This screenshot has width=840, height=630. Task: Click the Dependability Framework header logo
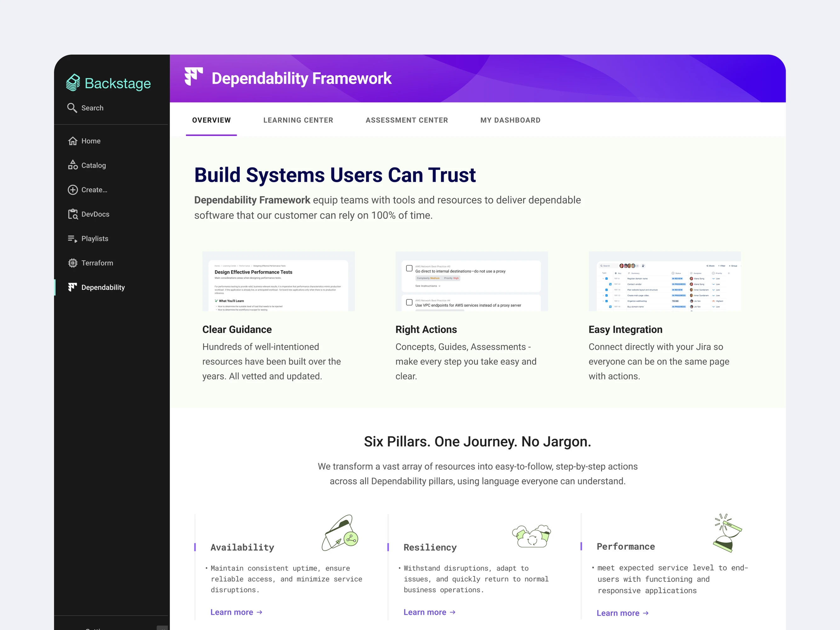194,77
